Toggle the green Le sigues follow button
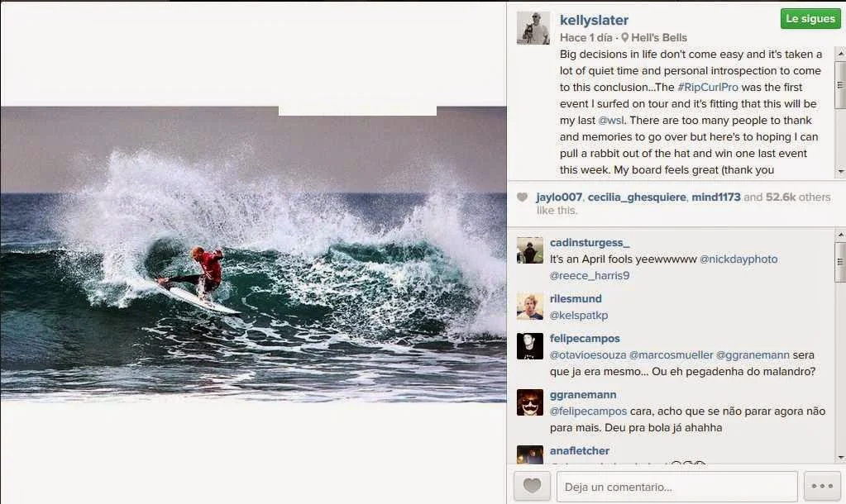The height and width of the screenshot is (504, 846). (x=810, y=19)
